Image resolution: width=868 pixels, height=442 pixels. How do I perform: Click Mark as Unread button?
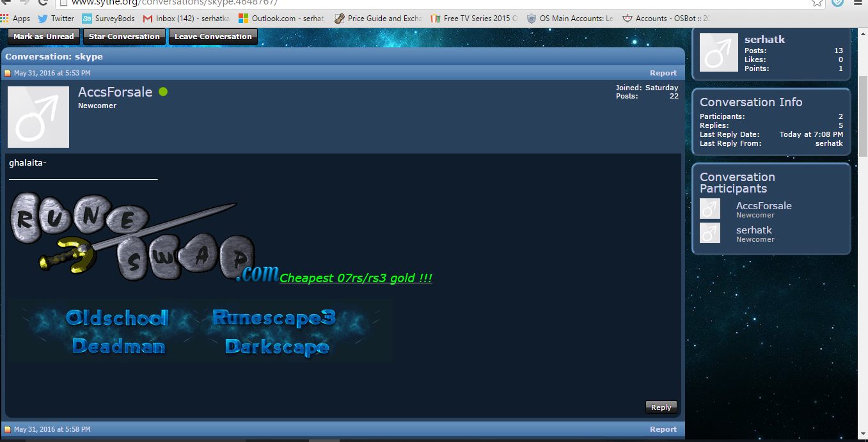(x=43, y=36)
